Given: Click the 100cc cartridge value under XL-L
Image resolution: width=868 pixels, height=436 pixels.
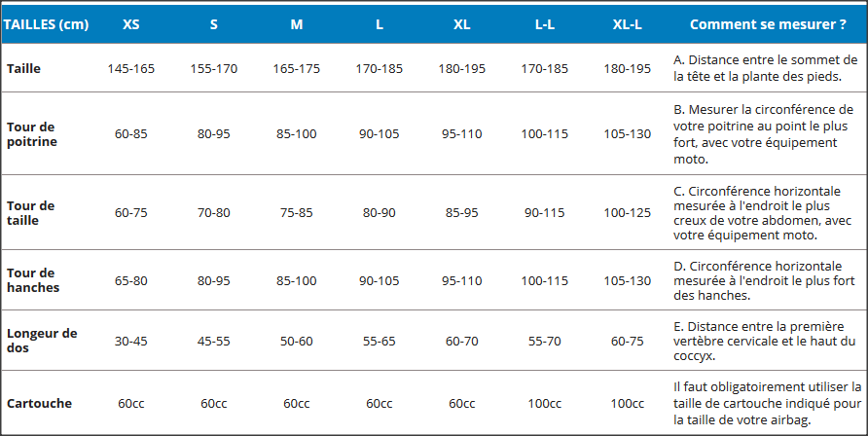Looking at the screenshot, I should [x=628, y=403].
